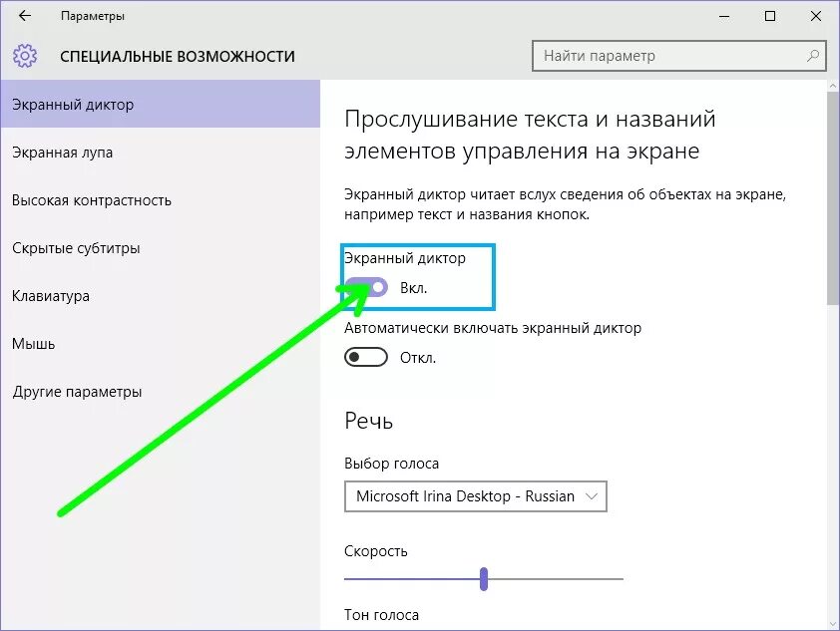Image resolution: width=840 pixels, height=631 pixels.
Task: Select 'Экранный диктор' in sidebar
Action: pos(161,105)
